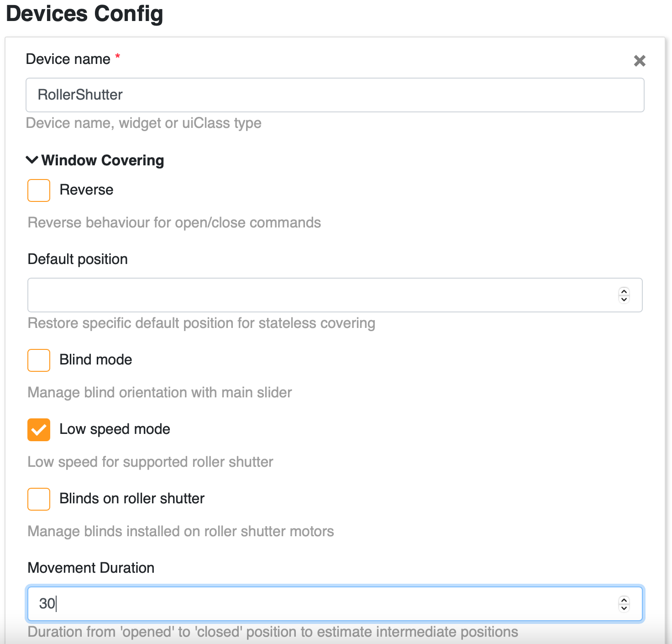Decrease Movement Duration with down arrow

pos(624,608)
